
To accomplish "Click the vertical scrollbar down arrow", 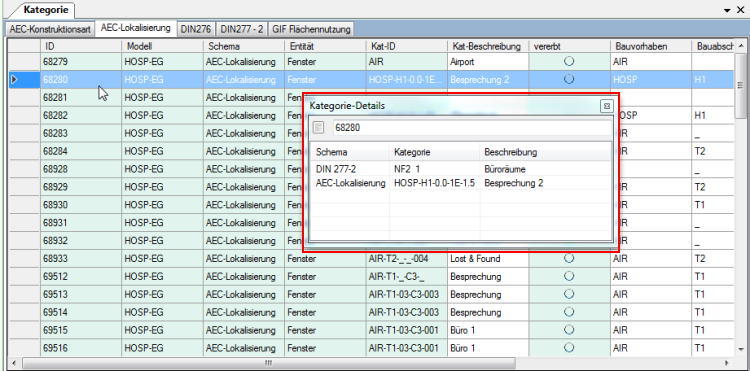I will coord(741,349).
